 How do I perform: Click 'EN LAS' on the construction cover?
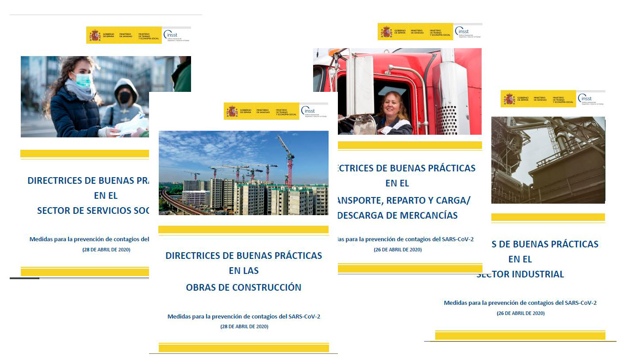tap(244, 270)
